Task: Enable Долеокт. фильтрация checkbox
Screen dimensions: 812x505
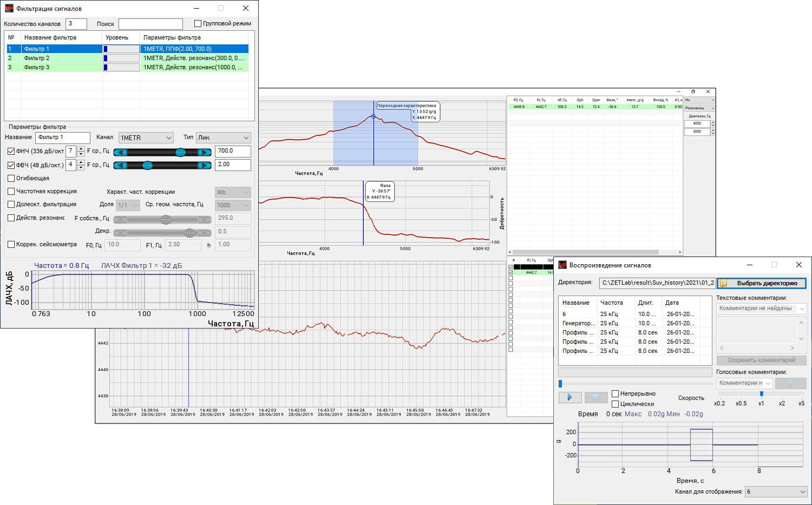Action: [x=11, y=204]
